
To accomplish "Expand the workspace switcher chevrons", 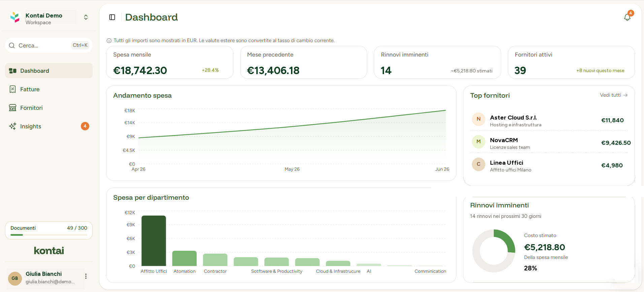I will tap(86, 17).
